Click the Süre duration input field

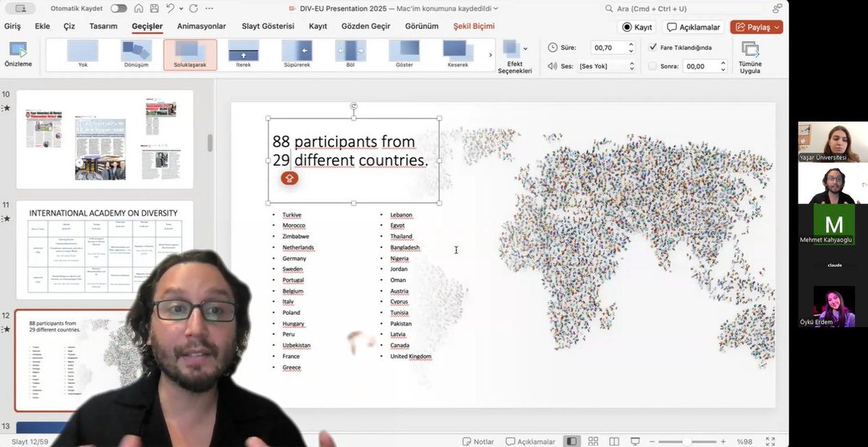pyautogui.click(x=608, y=48)
